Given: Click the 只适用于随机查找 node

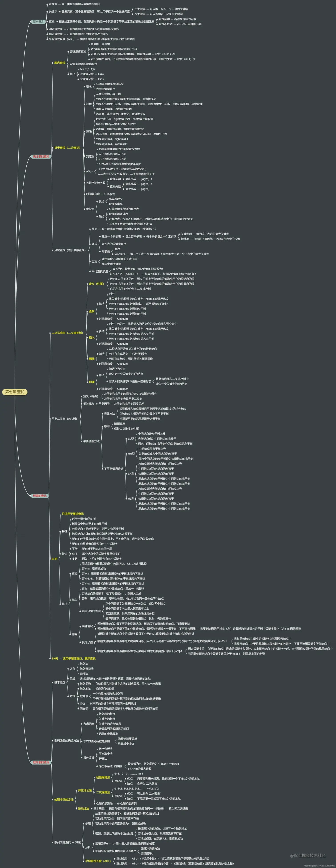Looking at the screenshot, I should (x=73, y=514).
